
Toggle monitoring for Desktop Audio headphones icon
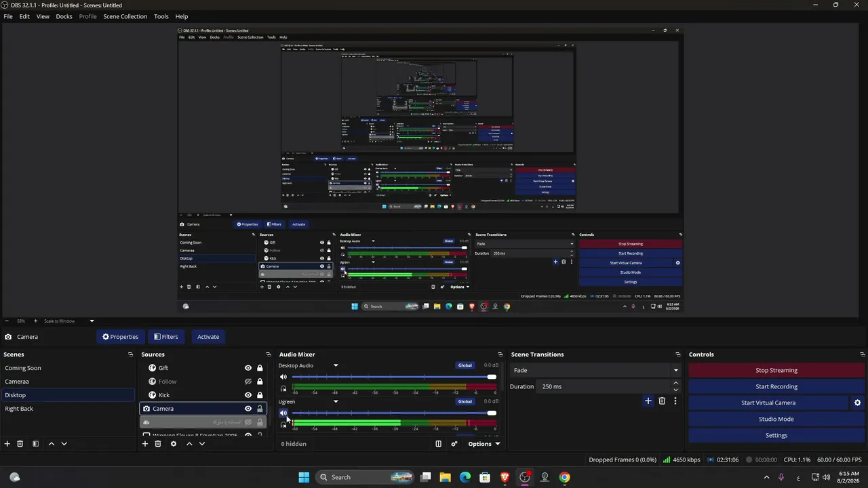pyautogui.click(x=283, y=389)
